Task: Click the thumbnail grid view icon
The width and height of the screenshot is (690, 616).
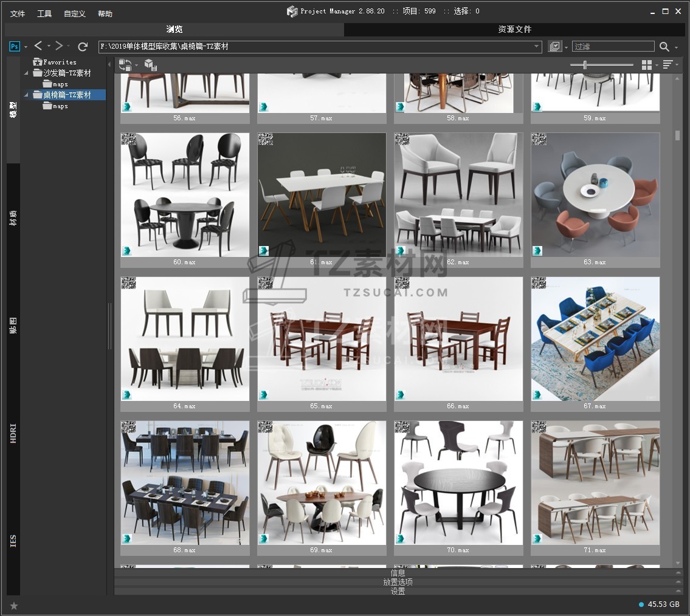Action: [647, 65]
